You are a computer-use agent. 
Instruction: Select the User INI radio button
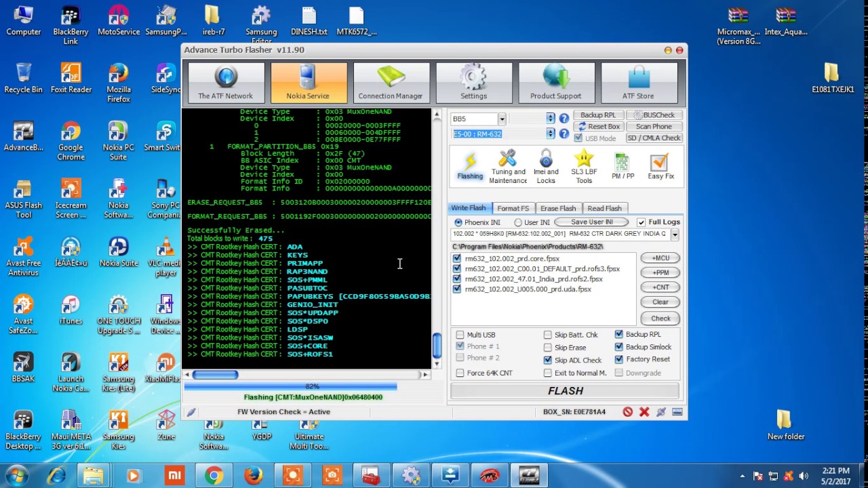(518, 222)
